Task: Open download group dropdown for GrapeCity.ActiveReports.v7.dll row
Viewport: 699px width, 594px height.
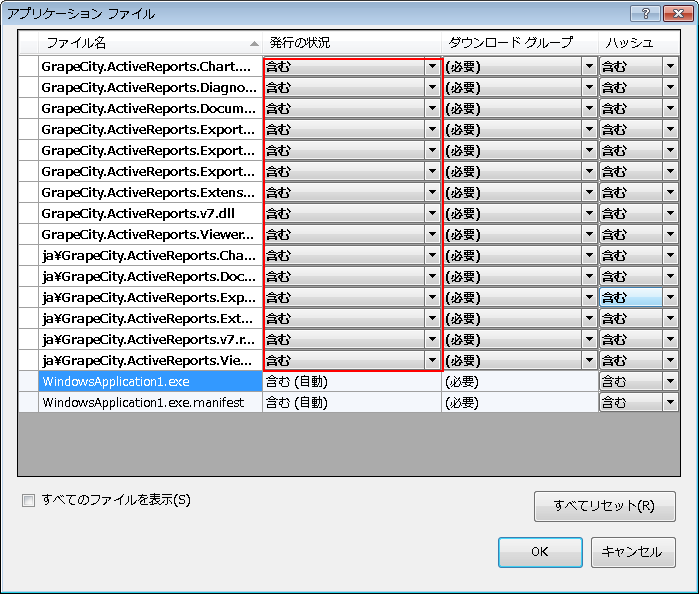Action: tap(589, 214)
